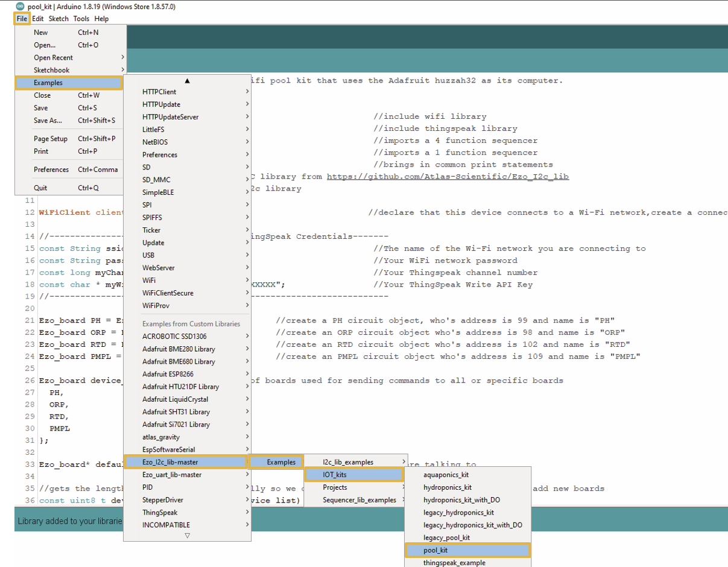The height and width of the screenshot is (567, 728).
Task: Expand SD examples submenu
Action: (187, 167)
